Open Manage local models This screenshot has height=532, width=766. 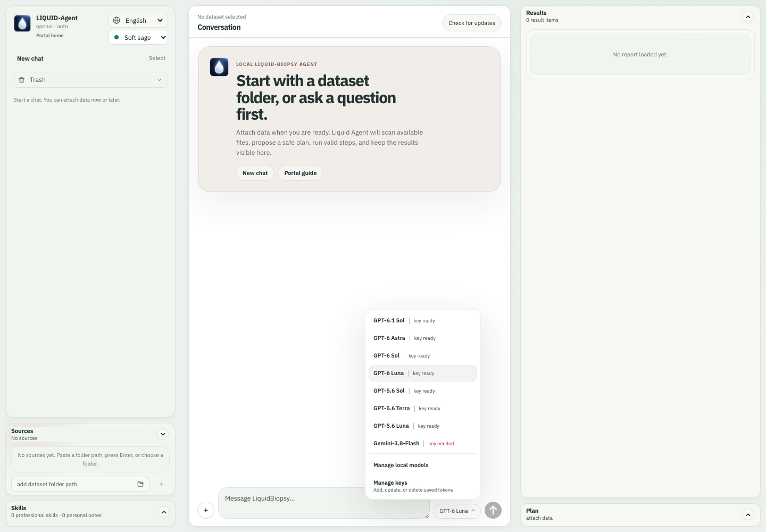(423, 465)
